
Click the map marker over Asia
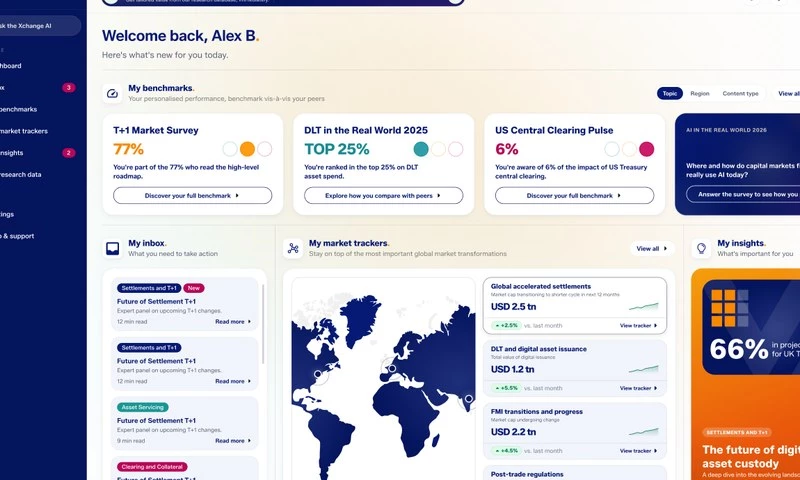click(x=469, y=398)
